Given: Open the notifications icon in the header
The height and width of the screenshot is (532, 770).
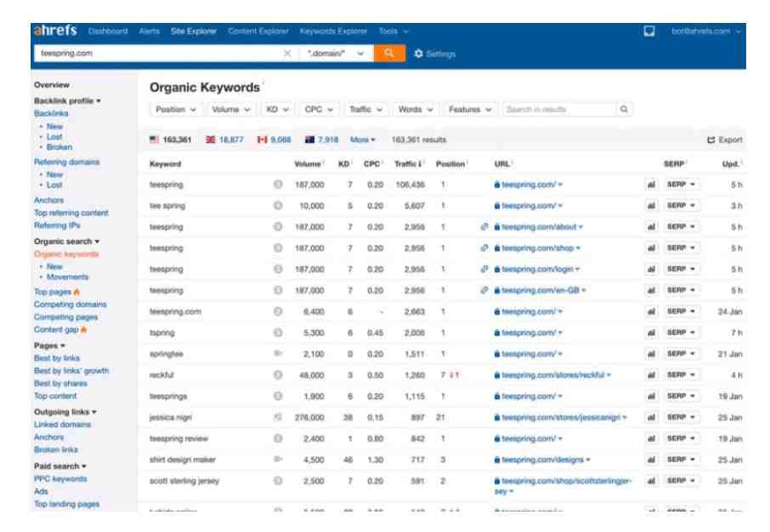Looking at the screenshot, I should (x=649, y=31).
